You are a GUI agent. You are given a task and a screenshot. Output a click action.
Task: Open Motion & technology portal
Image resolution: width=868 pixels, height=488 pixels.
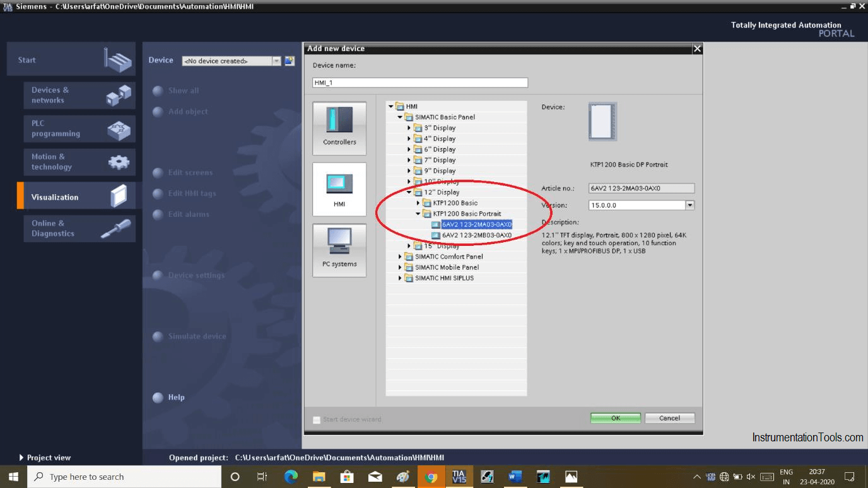point(79,162)
